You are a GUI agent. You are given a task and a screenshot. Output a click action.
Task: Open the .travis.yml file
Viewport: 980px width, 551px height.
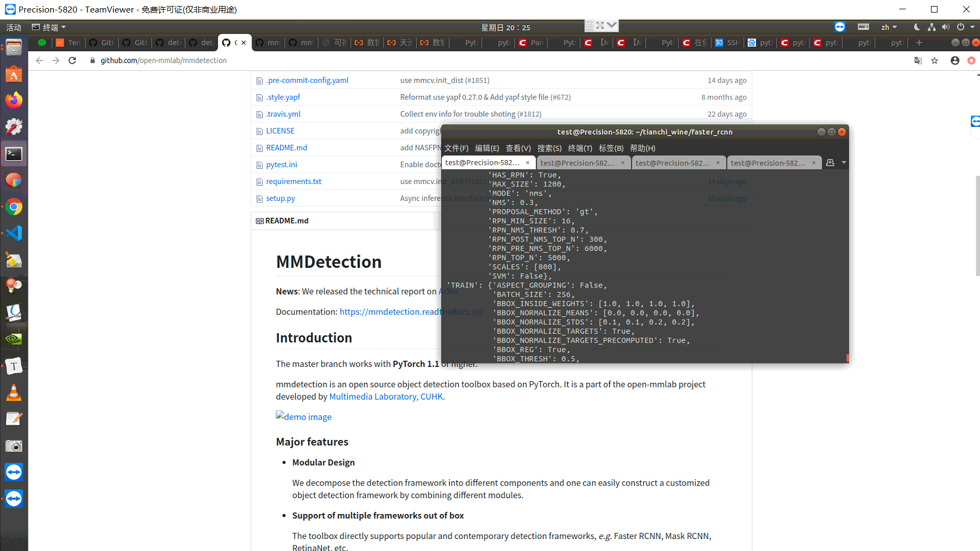point(283,114)
